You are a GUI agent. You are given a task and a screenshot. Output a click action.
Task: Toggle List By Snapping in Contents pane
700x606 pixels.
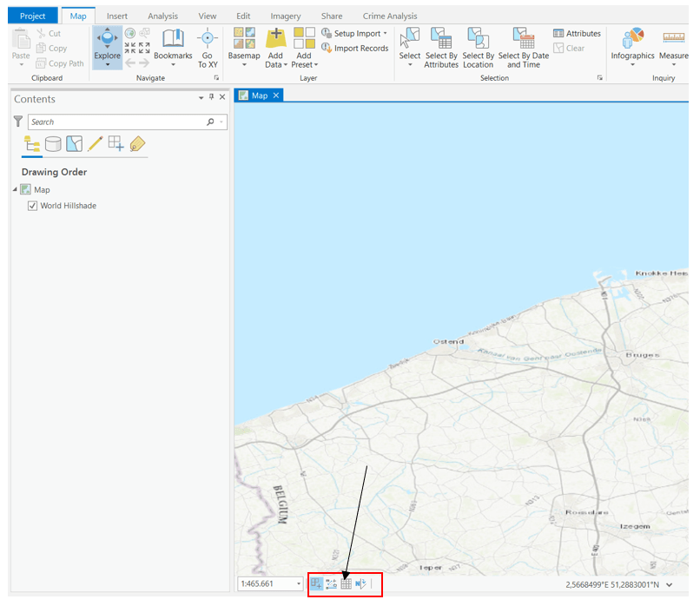(x=116, y=144)
